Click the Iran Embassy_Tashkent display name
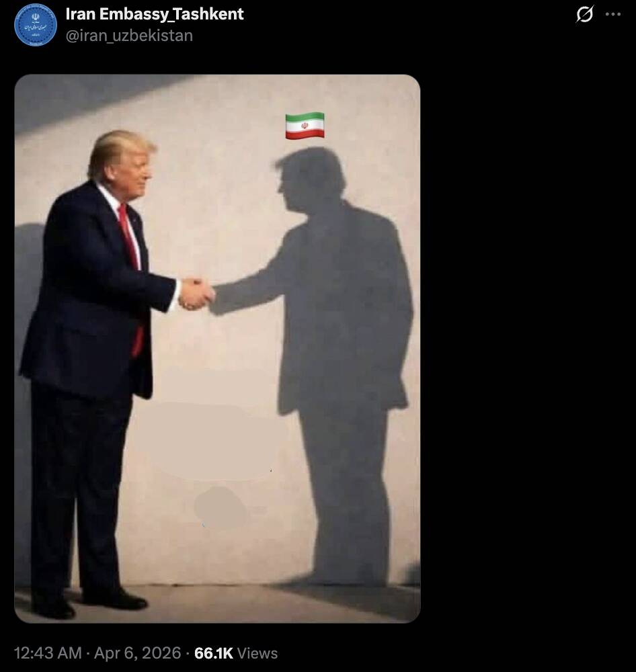 [x=155, y=14]
